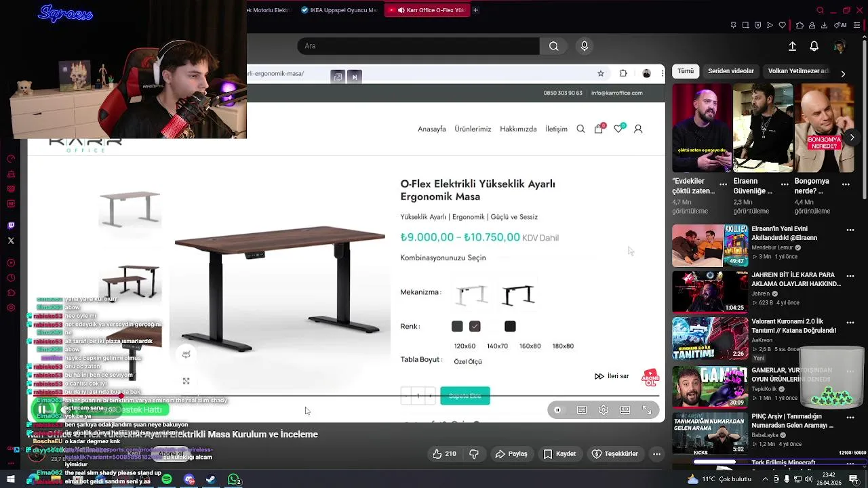This screenshot has height=488, width=868.
Task: Pause the video with the play/pause button
Action: click(x=42, y=409)
